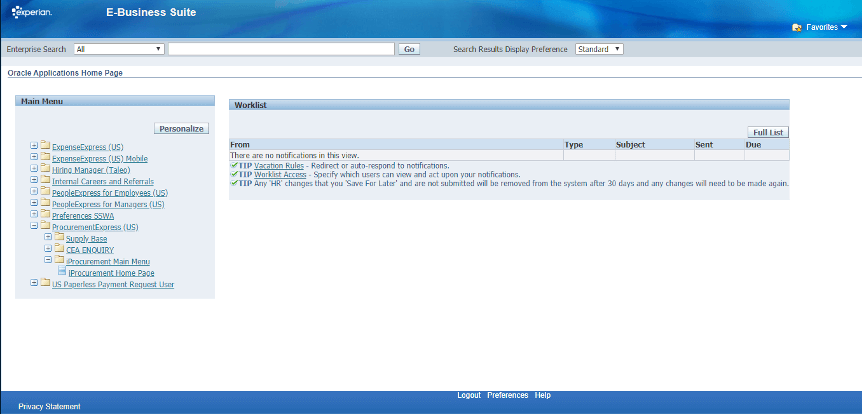Click the Full List button

pyautogui.click(x=768, y=132)
